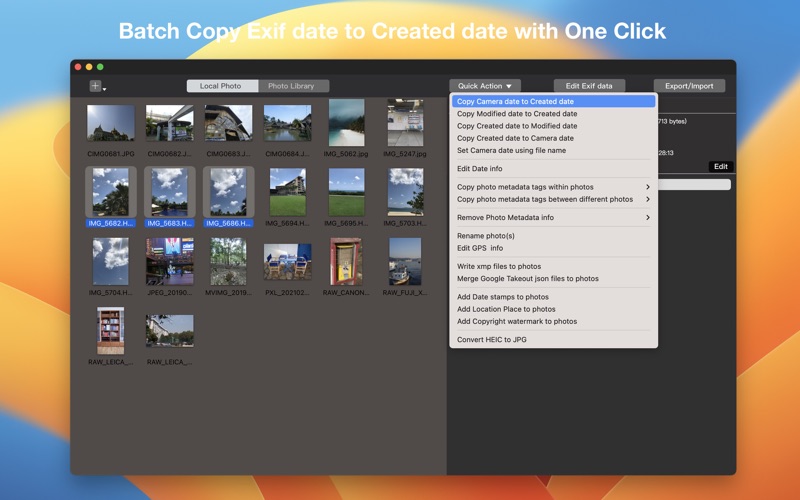Select the IMG_5682 photo thumbnail
The width and height of the screenshot is (800, 500).
[111, 192]
